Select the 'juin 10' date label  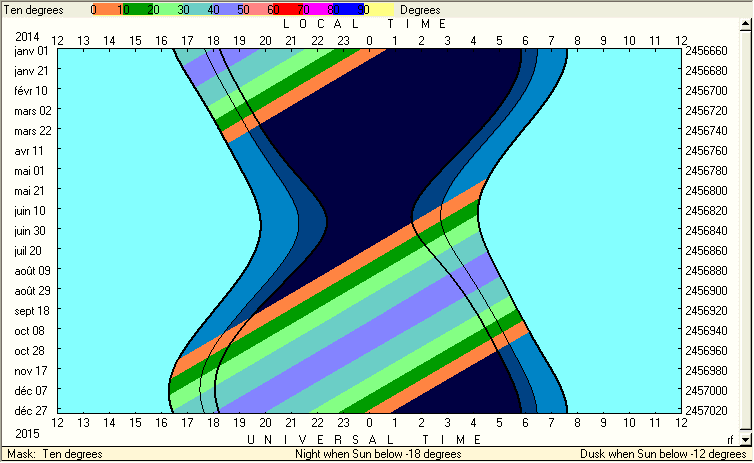[30, 211]
